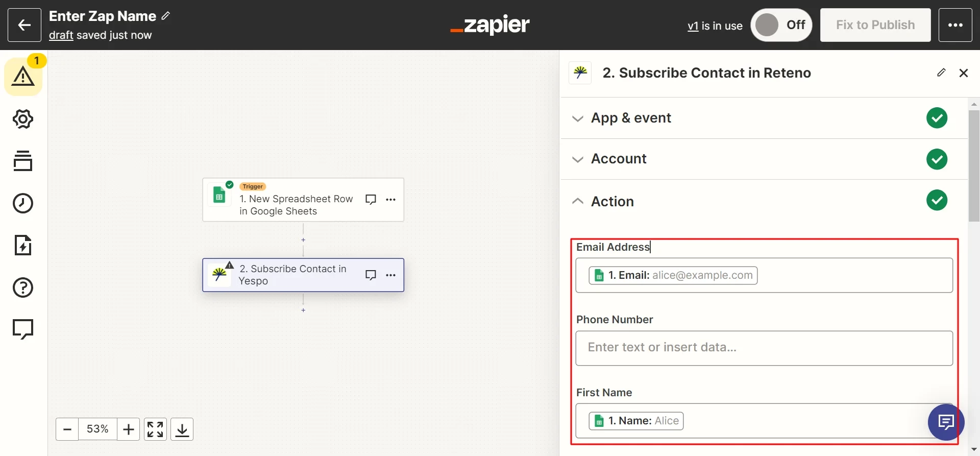Click the panel vertical scrollbar

click(974, 166)
